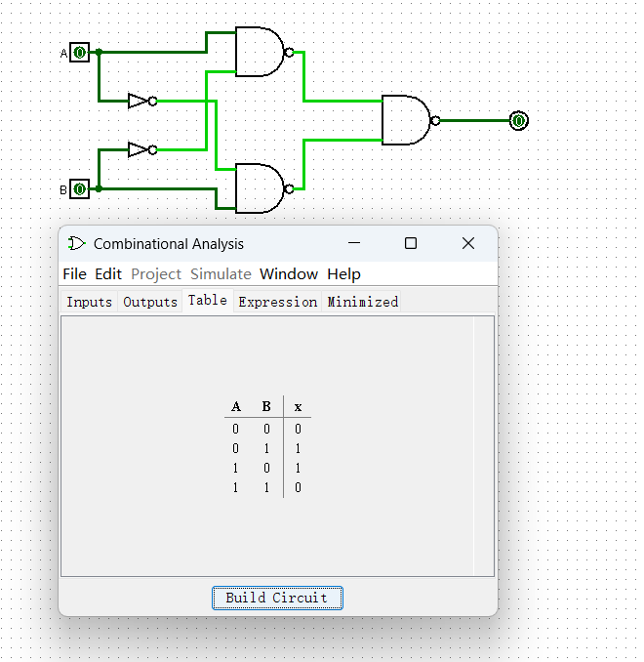Toggle input pin A value
The width and height of the screenshot is (644, 662).
click(x=80, y=53)
